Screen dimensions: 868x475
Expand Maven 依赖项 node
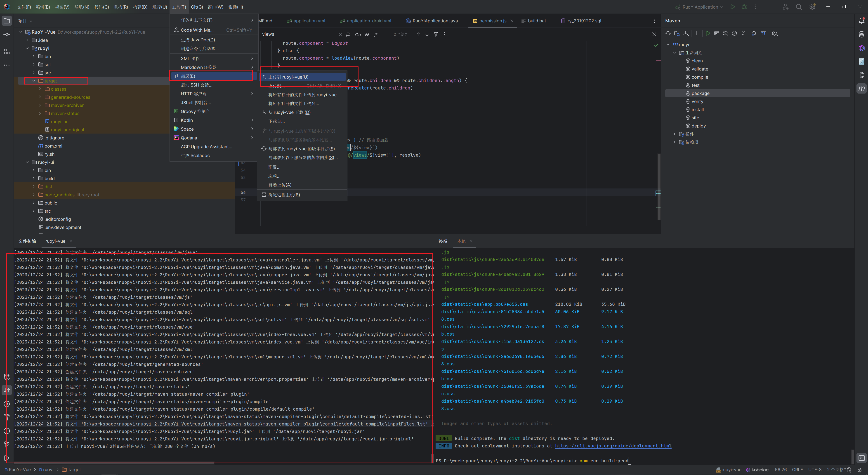click(674, 142)
